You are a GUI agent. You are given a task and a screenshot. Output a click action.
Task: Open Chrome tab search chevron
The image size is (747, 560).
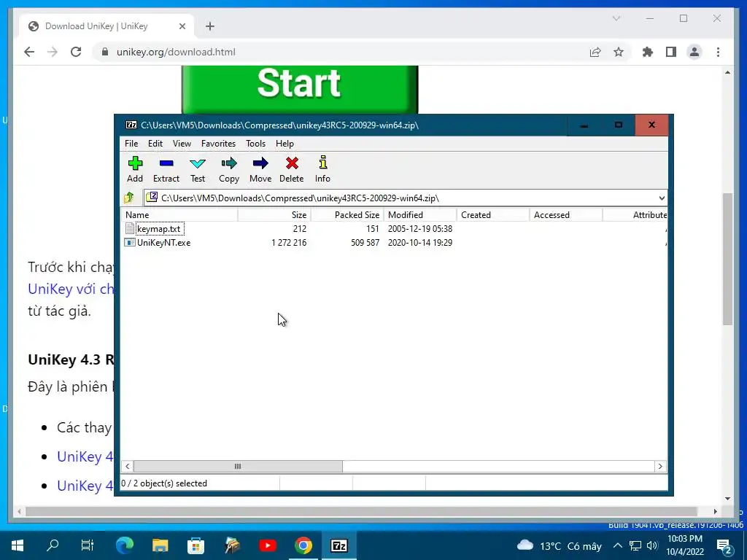[616, 18]
